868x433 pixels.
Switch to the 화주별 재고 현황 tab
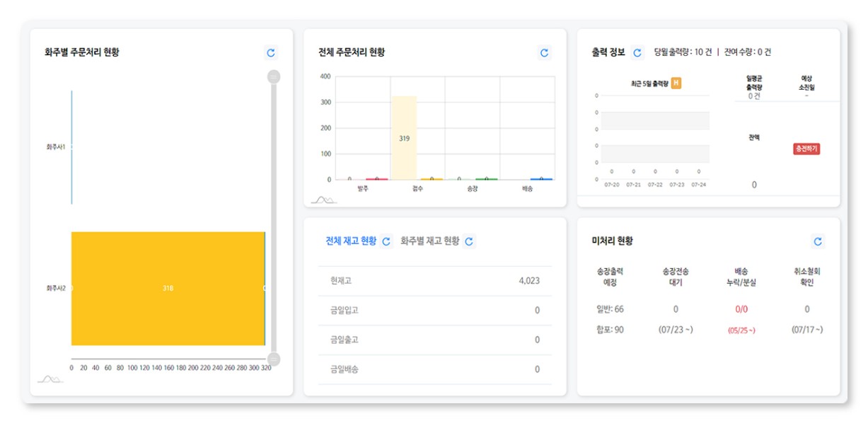coord(429,241)
